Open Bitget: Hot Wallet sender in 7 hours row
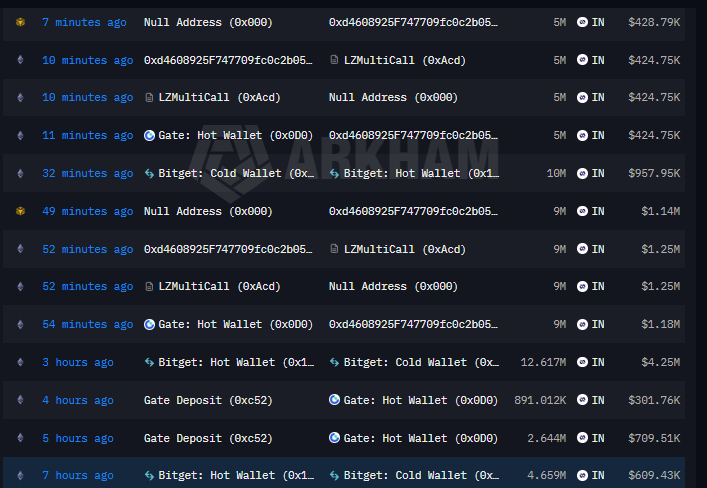This screenshot has width=707, height=488. pos(236,475)
